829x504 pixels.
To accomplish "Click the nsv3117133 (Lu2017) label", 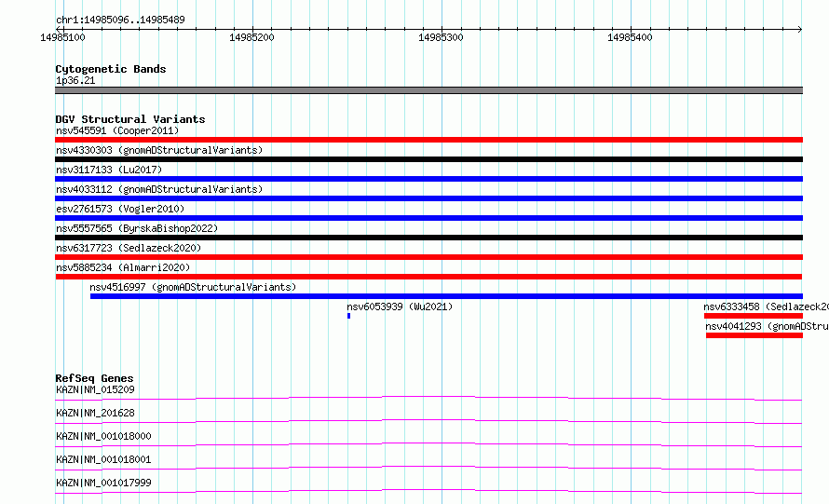I will pyautogui.click(x=109, y=170).
